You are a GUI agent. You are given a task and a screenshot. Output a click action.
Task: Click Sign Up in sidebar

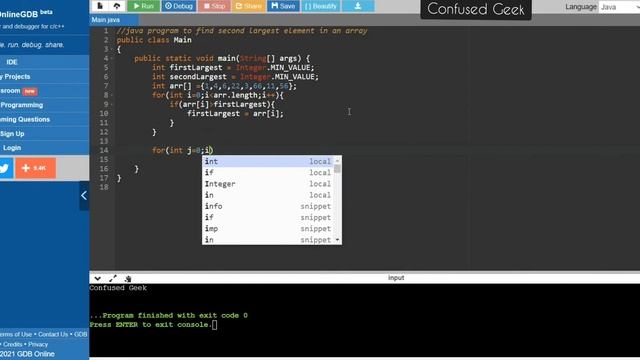tap(44, 133)
